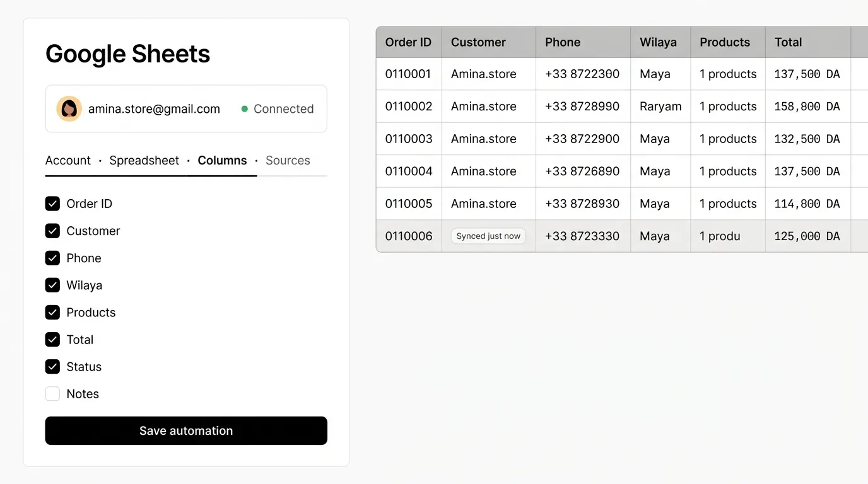Open the Spreadsheet tab
This screenshot has height=484, width=868.
click(x=144, y=160)
